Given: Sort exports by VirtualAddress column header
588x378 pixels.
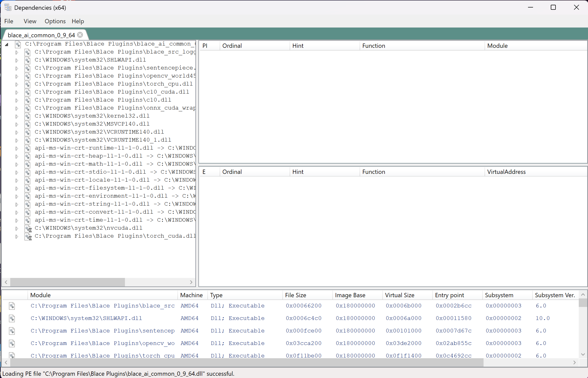Looking at the screenshot, I should pyautogui.click(x=536, y=172).
